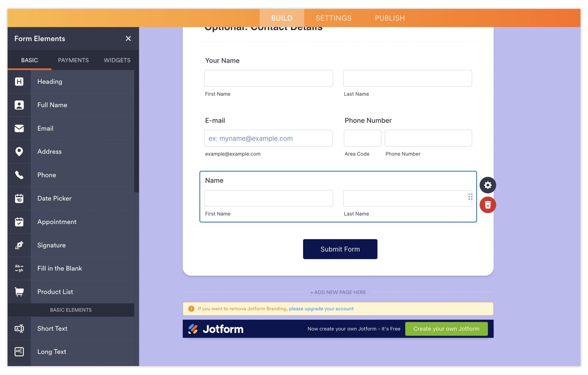Image resolution: width=588 pixels, height=375 pixels.
Task: Click Create your own Jotform button
Action: click(x=446, y=329)
